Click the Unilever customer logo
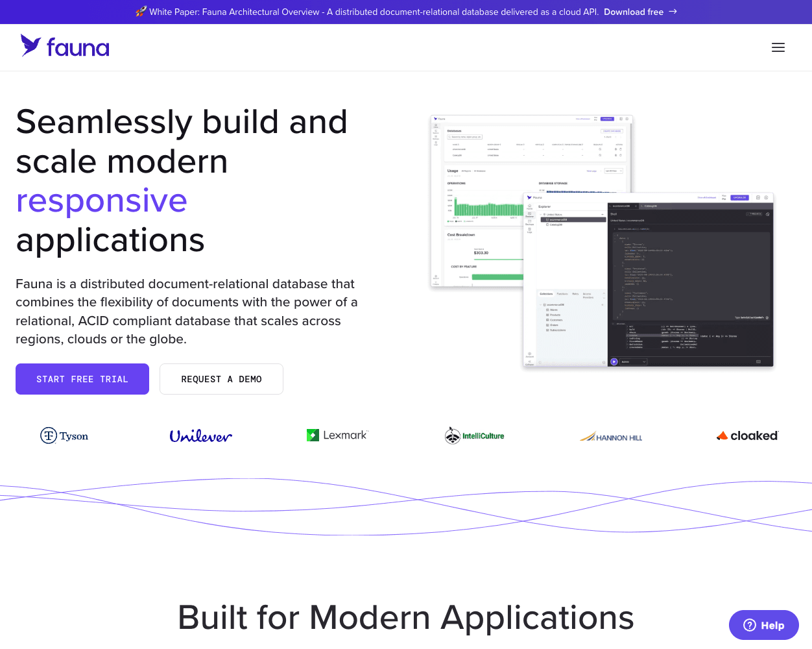This screenshot has width=812, height=649. (x=200, y=436)
